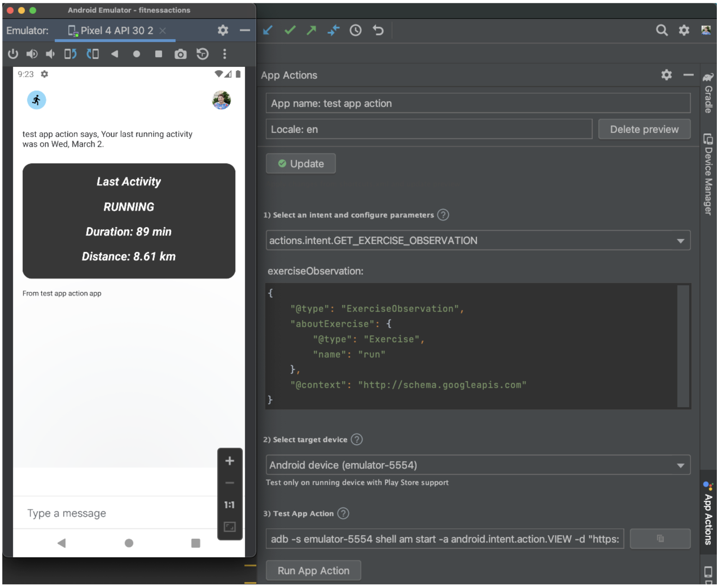Click the green commit checkmark icon

pos(290,30)
